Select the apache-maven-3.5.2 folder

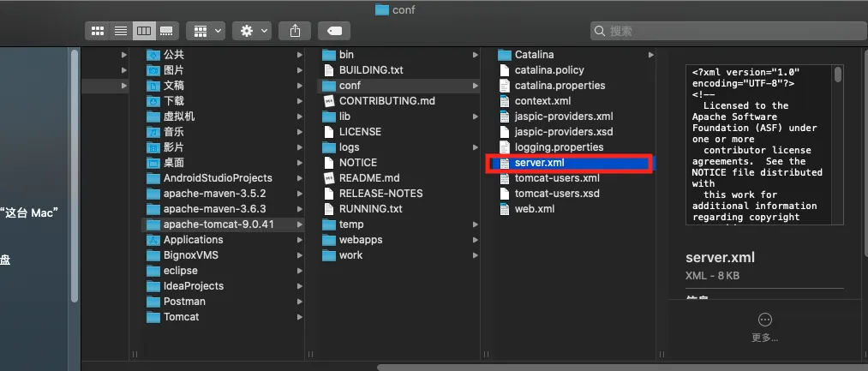click(223, 194)
